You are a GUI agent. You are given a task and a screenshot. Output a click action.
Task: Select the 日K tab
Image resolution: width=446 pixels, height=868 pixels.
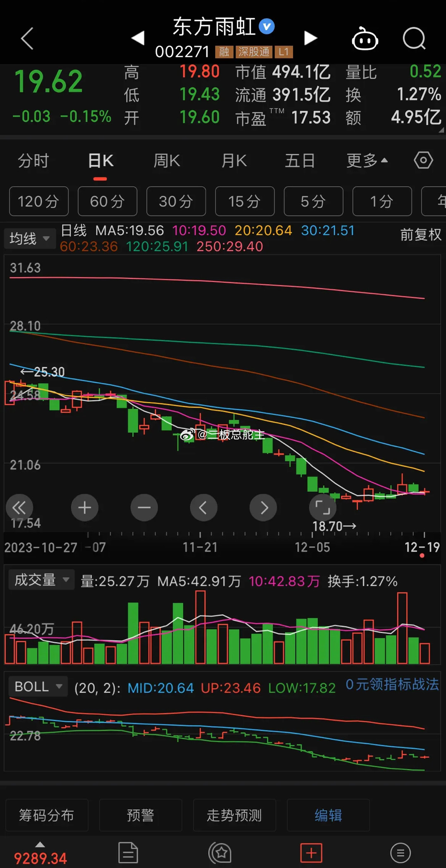(100, 161)
